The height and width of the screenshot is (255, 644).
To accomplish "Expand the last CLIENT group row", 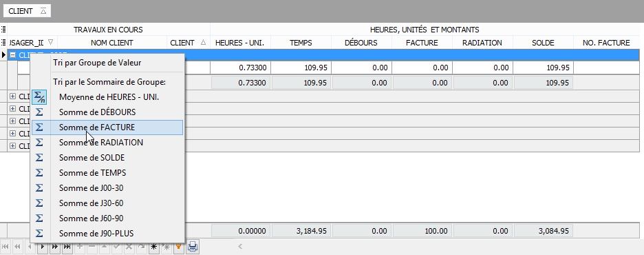I will pos(13,145).
